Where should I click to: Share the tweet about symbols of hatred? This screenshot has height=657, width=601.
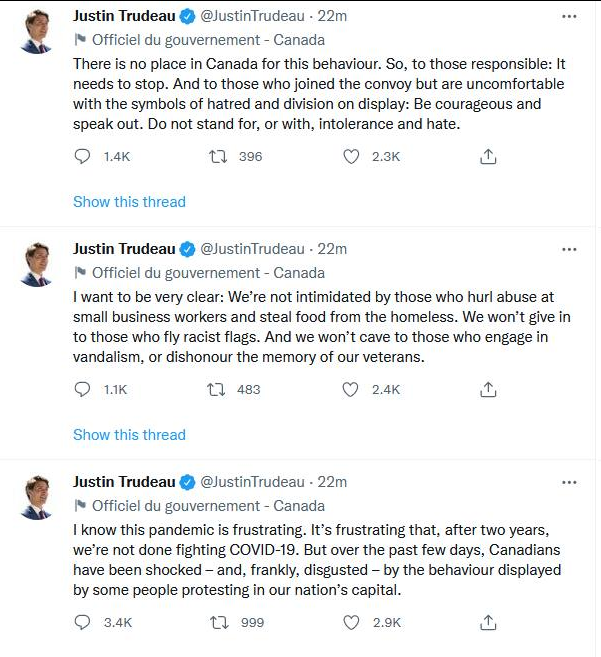488,157
